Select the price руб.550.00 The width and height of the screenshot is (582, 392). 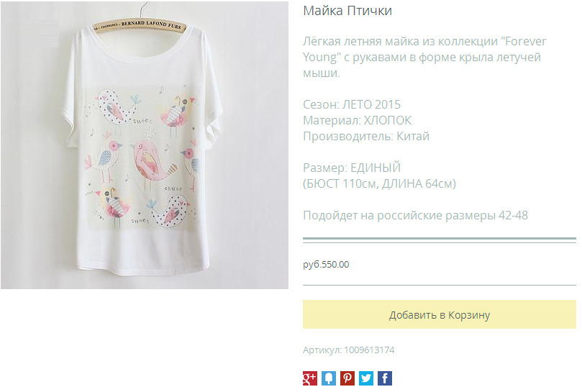326,264
